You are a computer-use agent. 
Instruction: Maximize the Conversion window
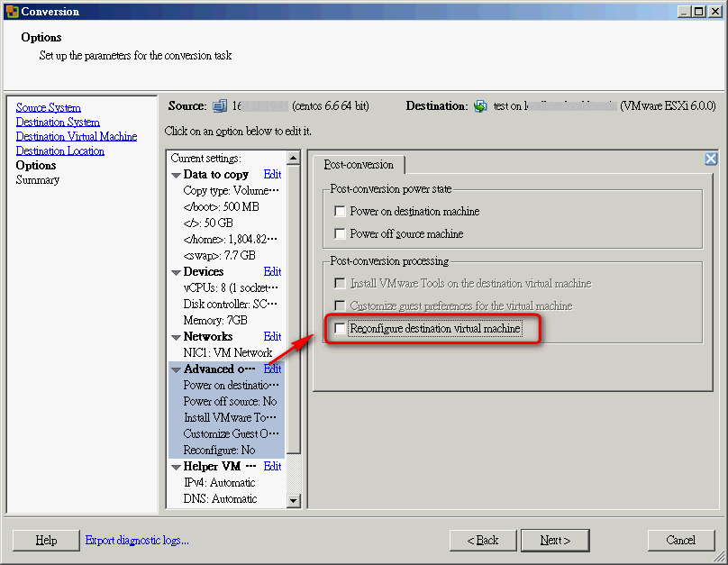point(699,11)
